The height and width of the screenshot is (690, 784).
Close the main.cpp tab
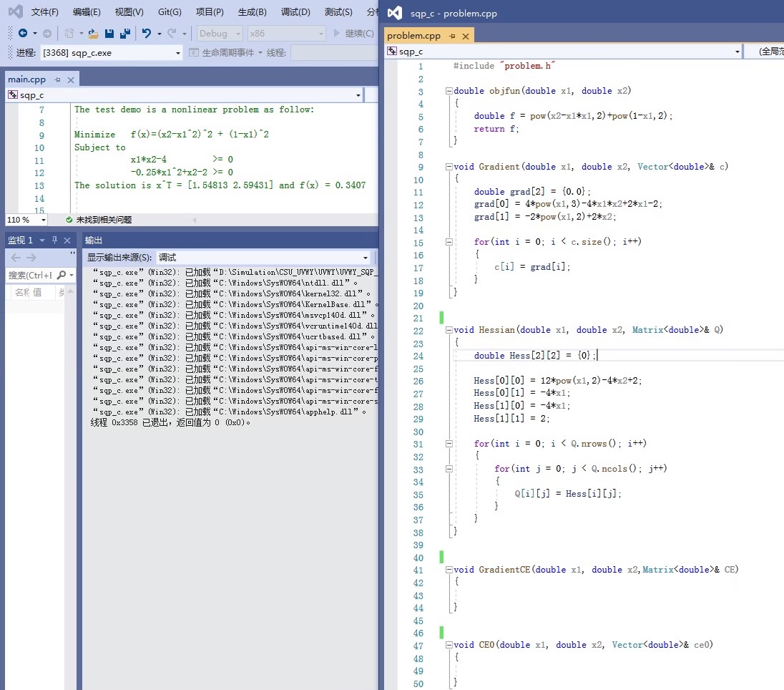71,79
